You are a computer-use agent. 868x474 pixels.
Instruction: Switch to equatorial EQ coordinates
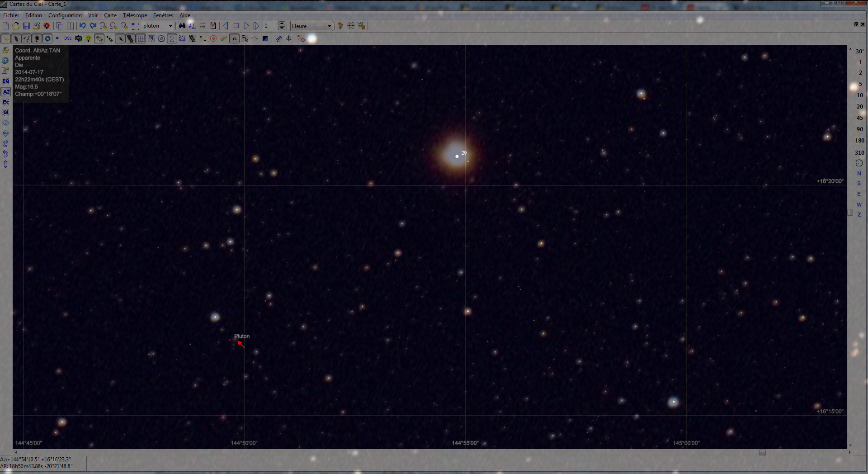[6, 81]
